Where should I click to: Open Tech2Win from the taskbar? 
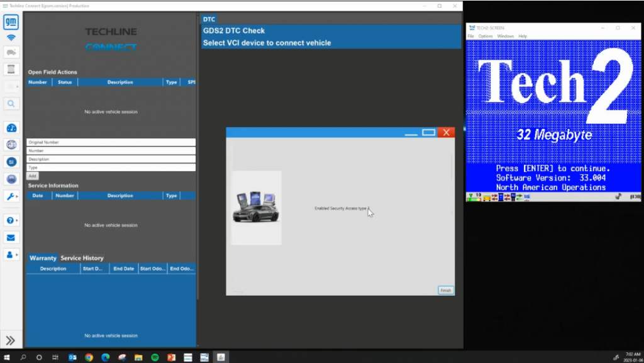(x=204, y=357)
